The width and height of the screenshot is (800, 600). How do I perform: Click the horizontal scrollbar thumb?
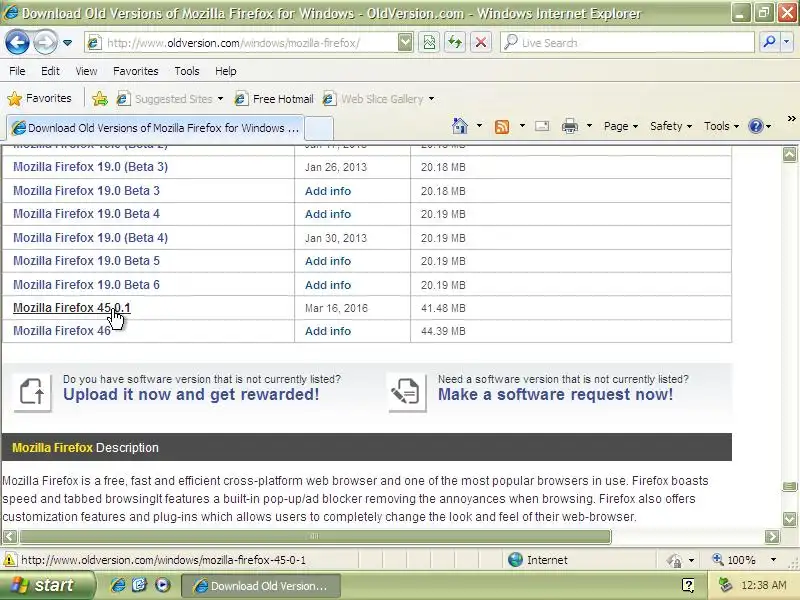[315, 536]
